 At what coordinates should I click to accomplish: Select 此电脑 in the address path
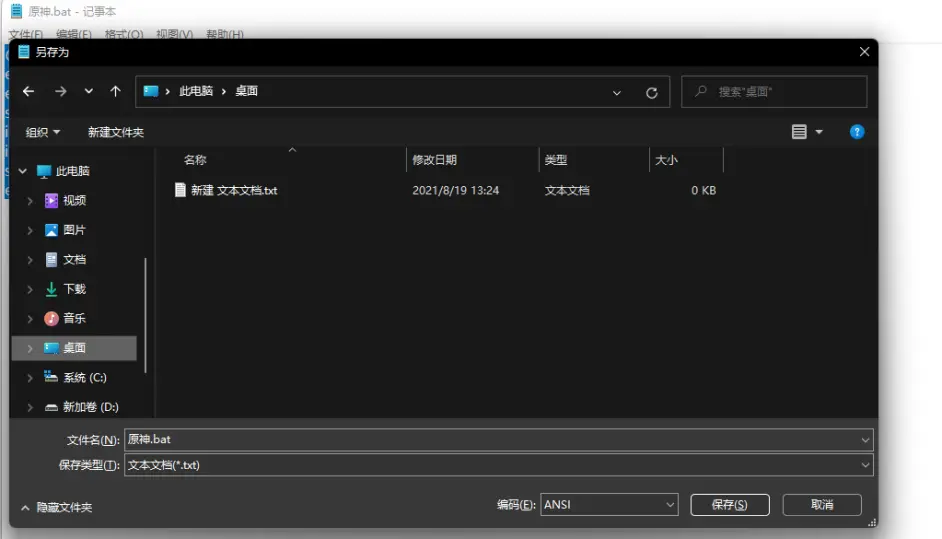[196, 91]
